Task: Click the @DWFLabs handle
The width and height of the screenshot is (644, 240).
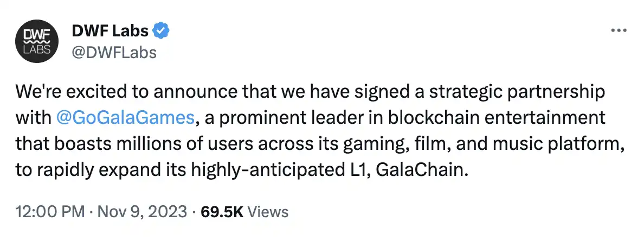Action: tap(114, 52)
